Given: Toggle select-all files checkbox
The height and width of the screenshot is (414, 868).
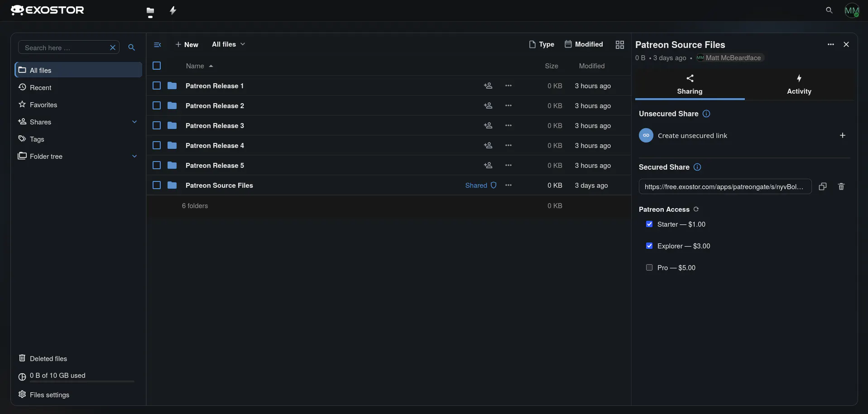Looking at the screenshot, I should (x=157, y=66).
